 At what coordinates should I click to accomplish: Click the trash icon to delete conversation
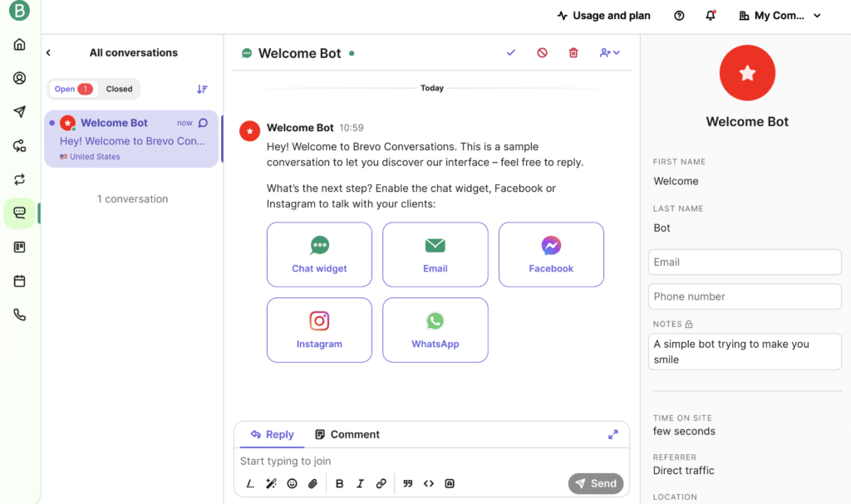click(573, 53)
